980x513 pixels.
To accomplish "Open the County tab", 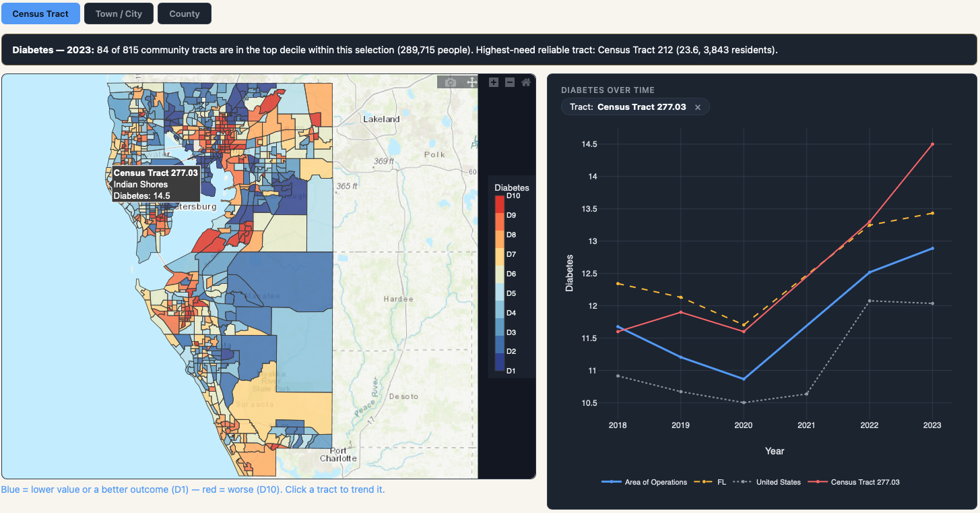I will point(185,13).
